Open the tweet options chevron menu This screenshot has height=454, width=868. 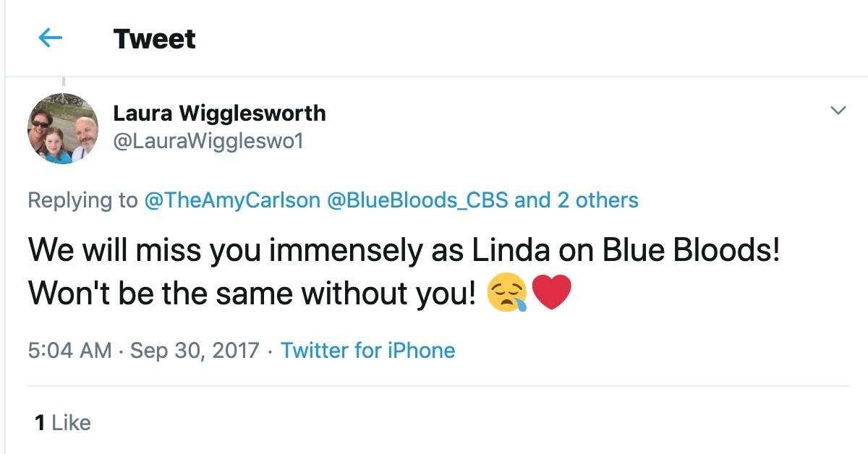[838, 111]
